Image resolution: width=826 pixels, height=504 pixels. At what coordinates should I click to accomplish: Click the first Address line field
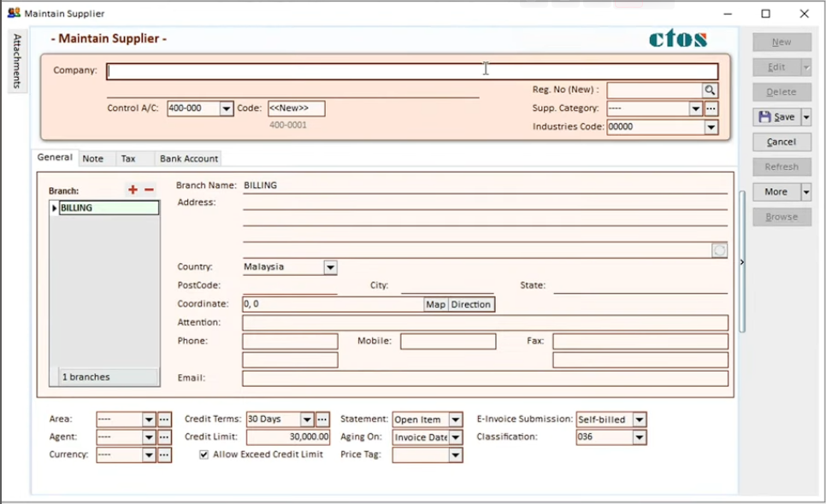pyautogui.click(x=485, y=203)
